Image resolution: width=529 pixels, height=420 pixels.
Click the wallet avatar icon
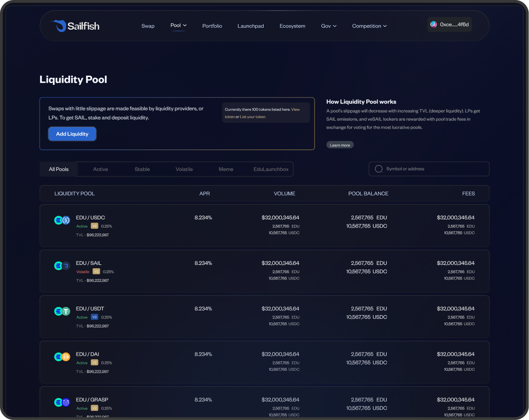tap(434, 25)
